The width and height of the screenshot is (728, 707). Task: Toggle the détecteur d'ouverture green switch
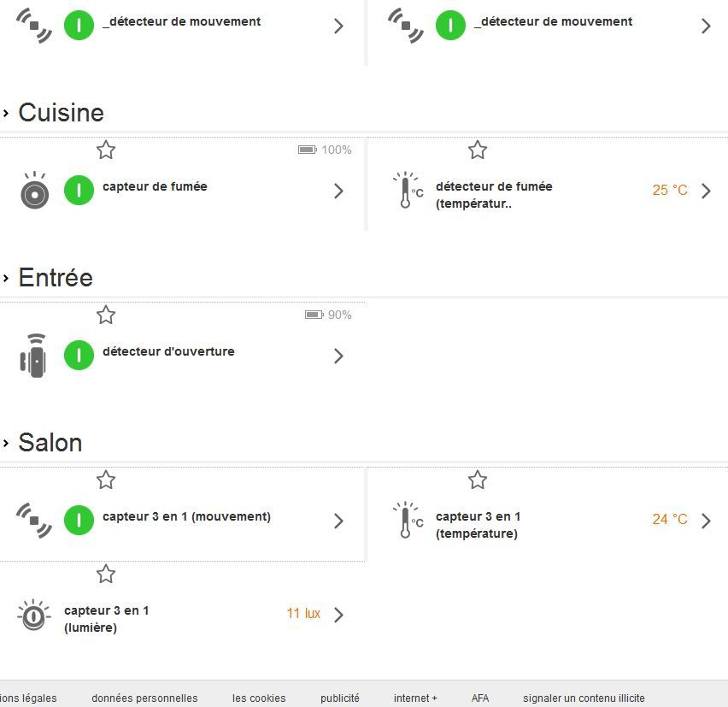(x=79, y=355)
